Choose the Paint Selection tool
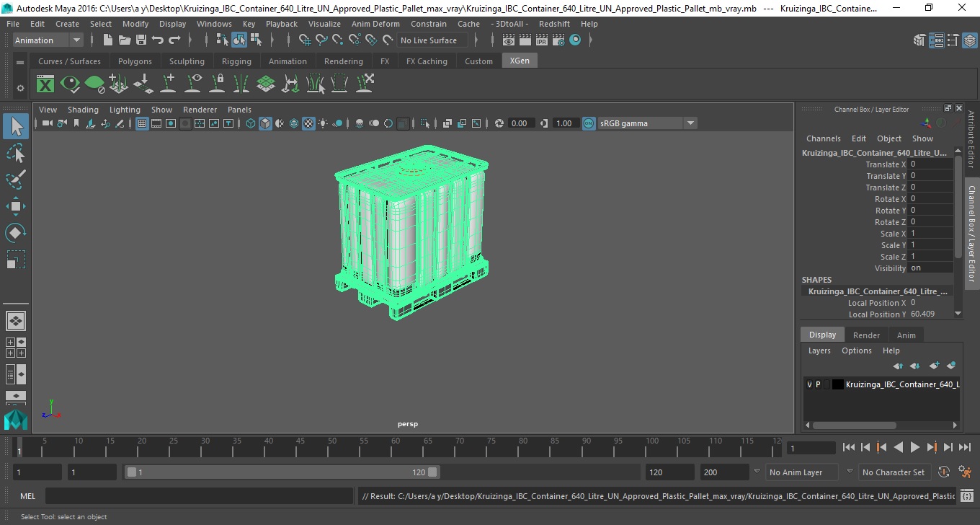Screen dimensions: 980x525 pyautogui.click(x=16, y=180)
